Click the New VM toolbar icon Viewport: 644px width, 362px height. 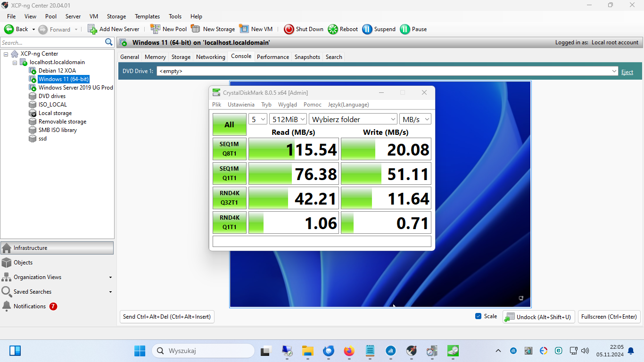click(244, 29)
